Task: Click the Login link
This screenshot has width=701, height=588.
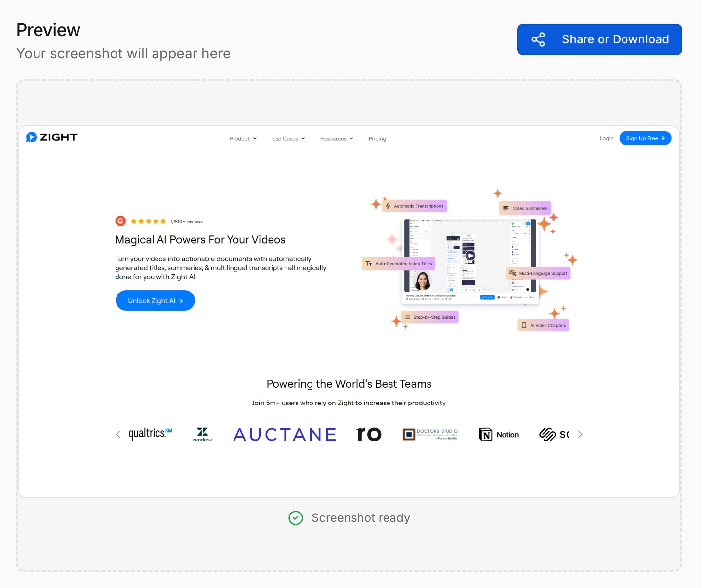Action: coord(606,138)
